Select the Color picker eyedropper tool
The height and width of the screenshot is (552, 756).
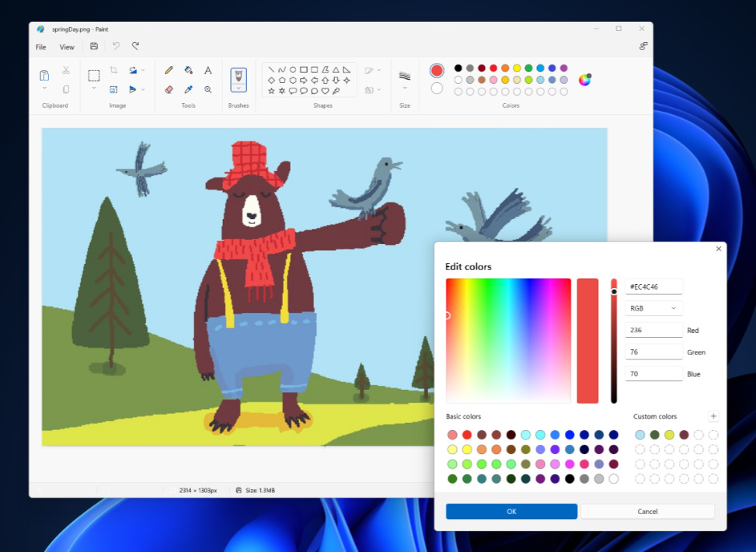[188, 89]
